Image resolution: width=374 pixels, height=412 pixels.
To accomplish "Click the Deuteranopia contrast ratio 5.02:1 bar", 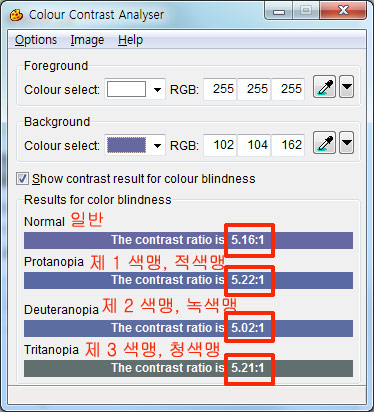I will pyautogui.click(x=188, y=328).
